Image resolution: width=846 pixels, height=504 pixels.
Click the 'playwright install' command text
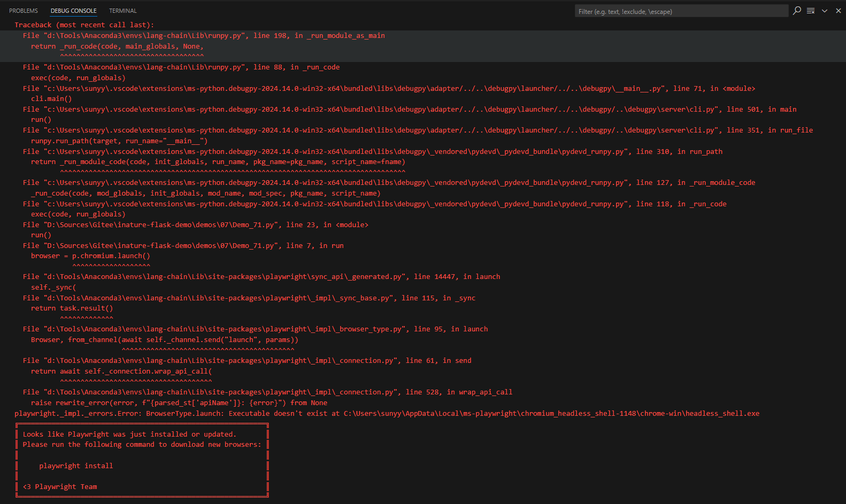point(76,466)
